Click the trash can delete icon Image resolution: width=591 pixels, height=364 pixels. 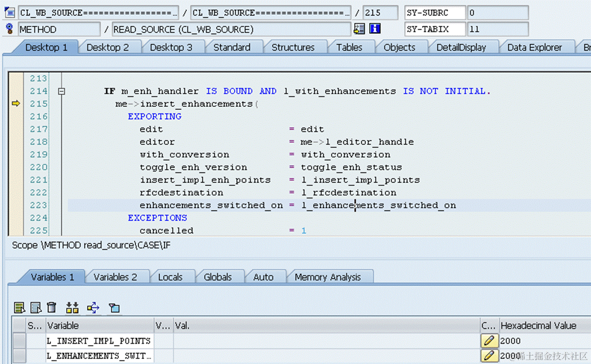coord(52,307)
